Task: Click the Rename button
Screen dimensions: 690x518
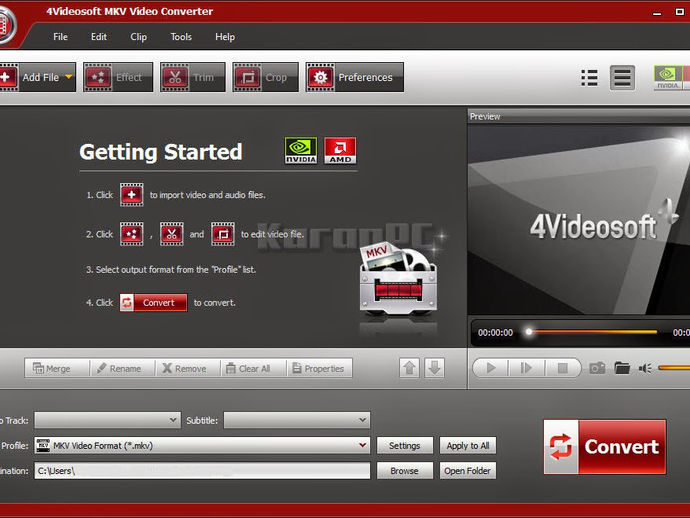Action: click(122, 368)
